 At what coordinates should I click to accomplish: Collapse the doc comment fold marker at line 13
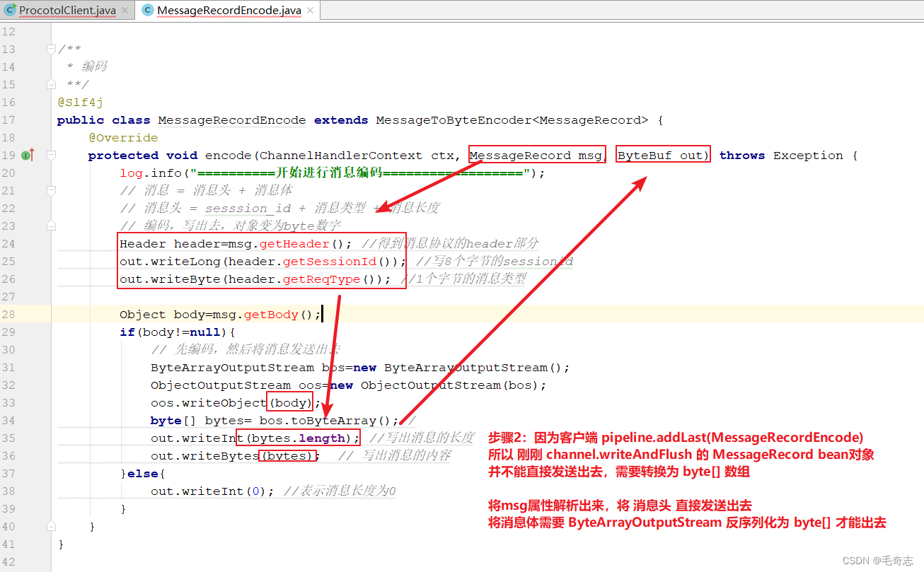coord(51,49)
